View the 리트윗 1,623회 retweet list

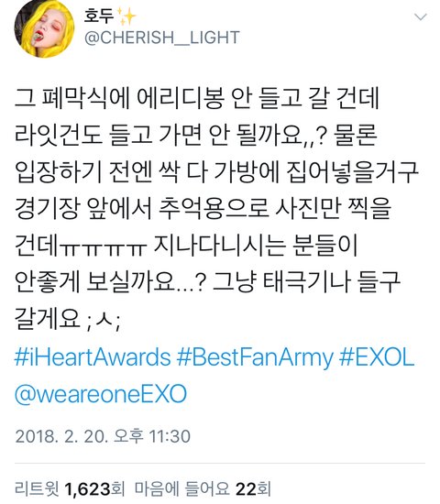click(70, 489)
